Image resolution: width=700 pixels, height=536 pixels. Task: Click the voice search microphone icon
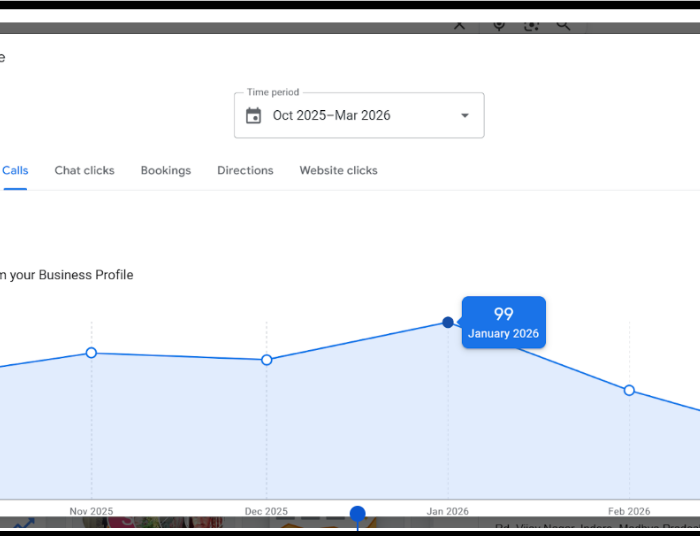[499, 25]
